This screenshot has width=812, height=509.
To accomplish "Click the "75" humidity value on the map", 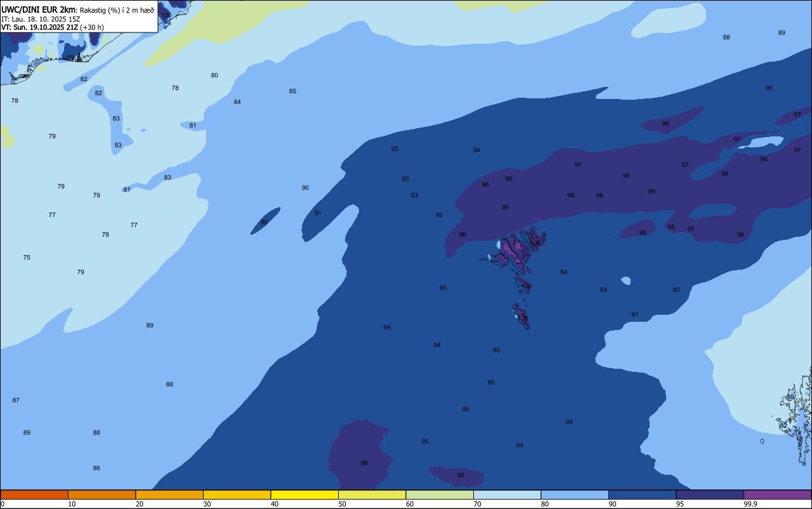I will pos(27,258).
